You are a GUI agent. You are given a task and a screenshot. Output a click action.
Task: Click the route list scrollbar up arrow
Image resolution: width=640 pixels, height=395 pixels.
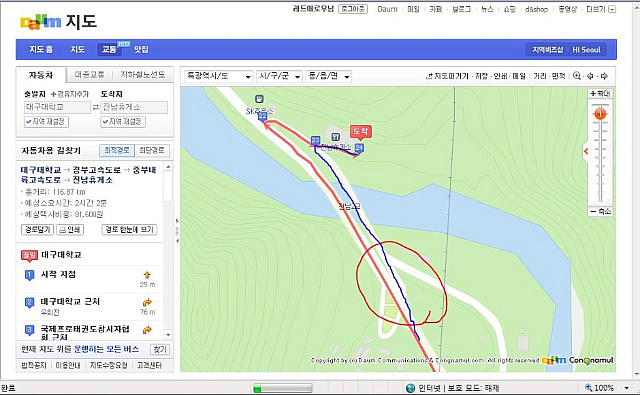(x=168, y=167)
